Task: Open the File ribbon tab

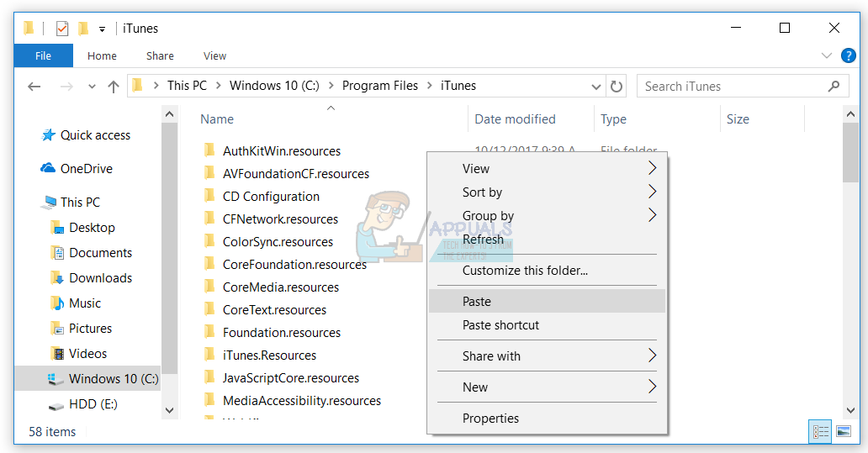Action: pyautogui.click(x=43, y=55)
